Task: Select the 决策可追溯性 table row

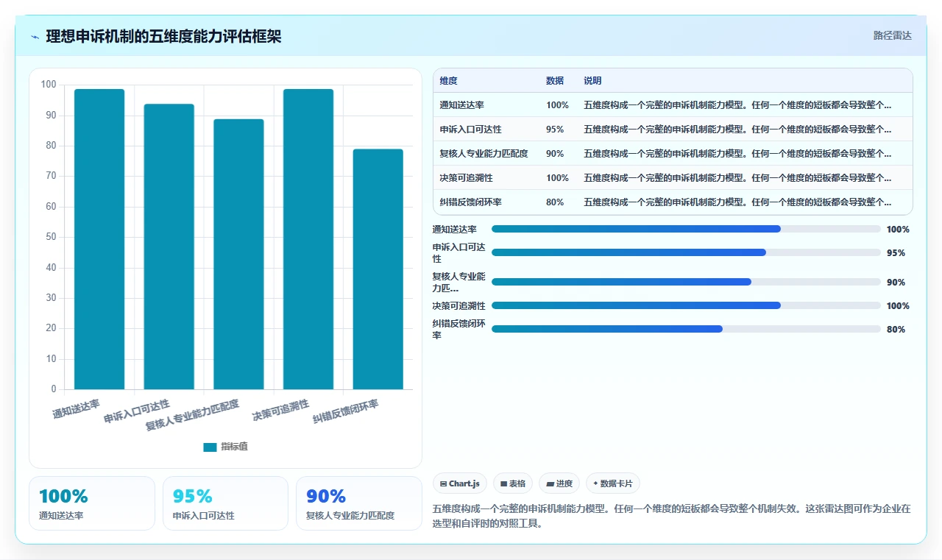Action: click(673, 177)
